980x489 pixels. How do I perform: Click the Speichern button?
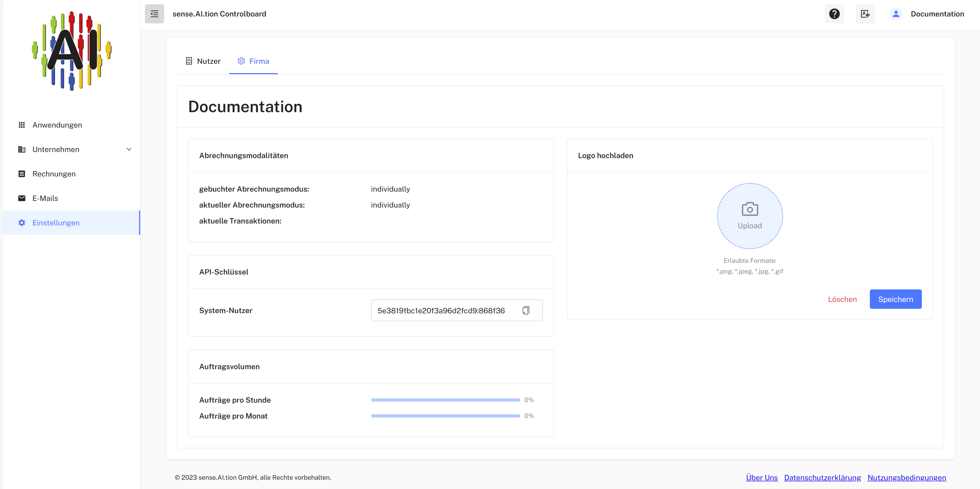pyautogui.click(x=896, y=299)
